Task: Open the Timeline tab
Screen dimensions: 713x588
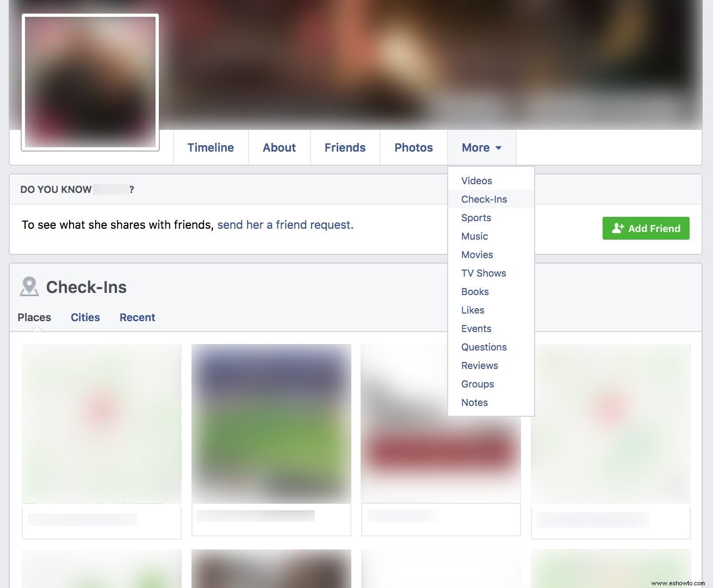Action: (x=210, y=147)
